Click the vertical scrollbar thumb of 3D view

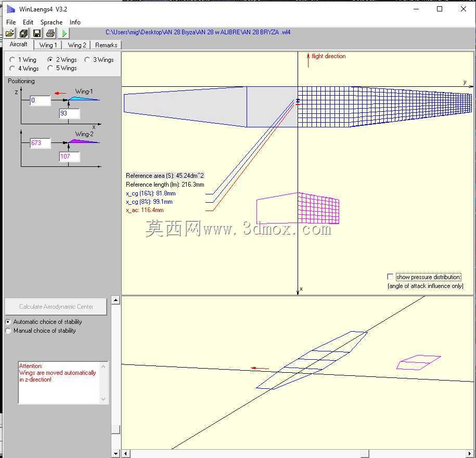pyautogui.click(x=115, y=429)
